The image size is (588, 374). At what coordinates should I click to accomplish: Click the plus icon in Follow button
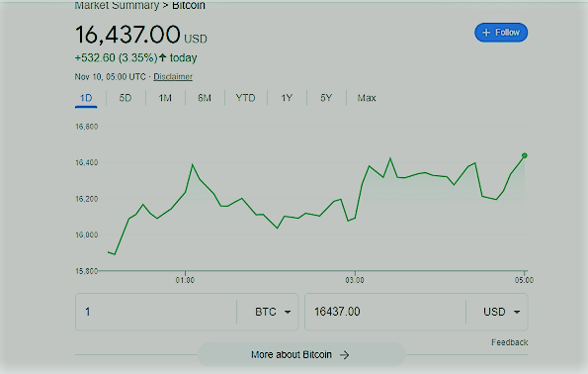point(486,33)
